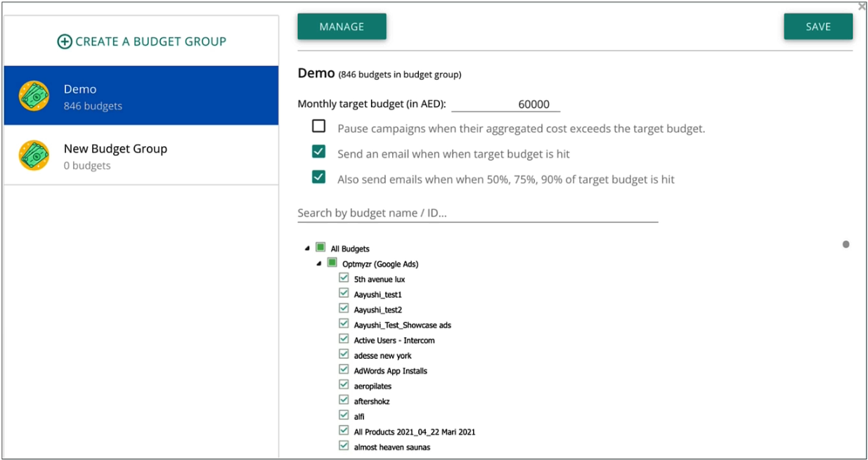This screenshot has height=460, width=868.
Task: Collapse the Optmyzr (Google Ads) node
Action: (x=319, y=264)
